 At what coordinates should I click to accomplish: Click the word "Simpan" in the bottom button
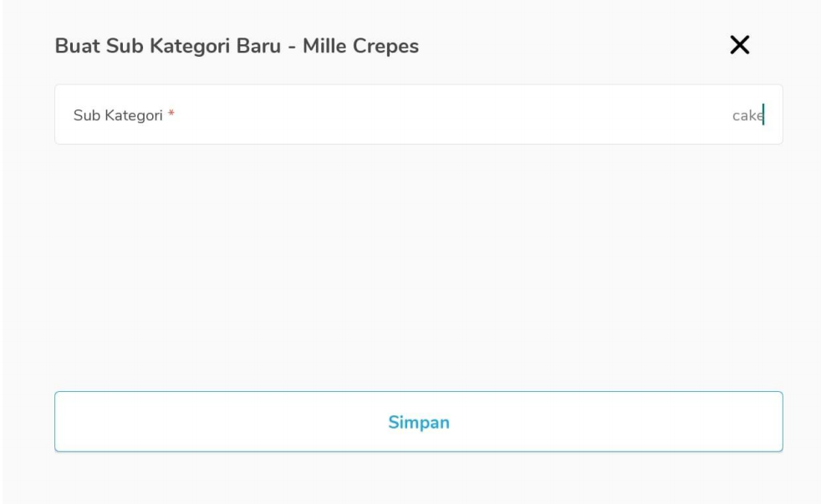tap(418, 422)
